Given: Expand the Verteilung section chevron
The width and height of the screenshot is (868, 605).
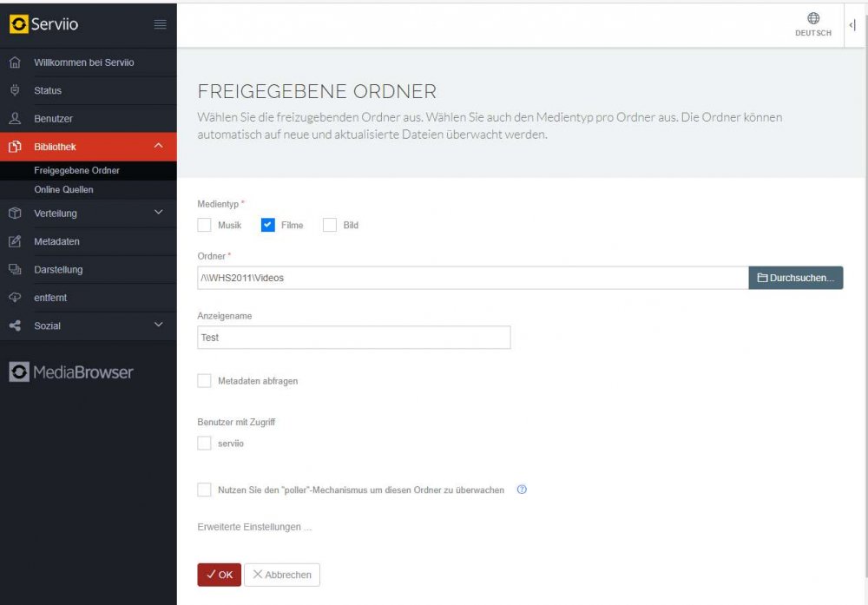Looking at the screenshot, I should [158, 213].
